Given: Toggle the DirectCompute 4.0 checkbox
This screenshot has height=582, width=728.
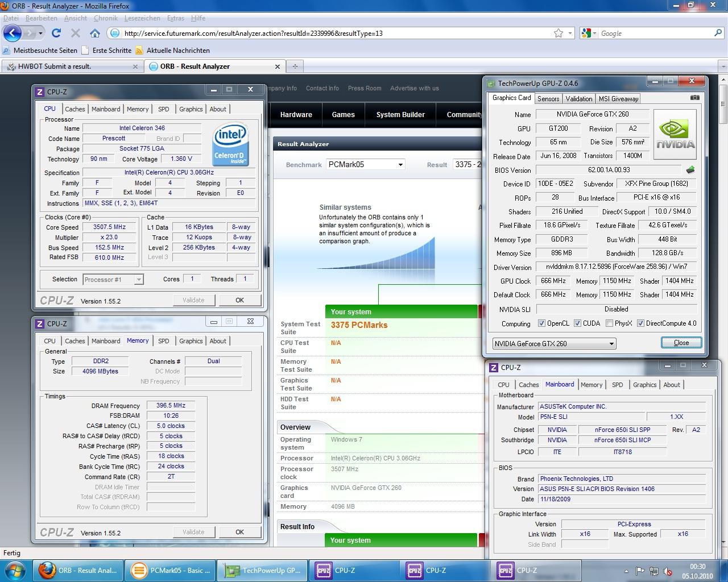Looking at the screenshot, I should click(640, 323).
